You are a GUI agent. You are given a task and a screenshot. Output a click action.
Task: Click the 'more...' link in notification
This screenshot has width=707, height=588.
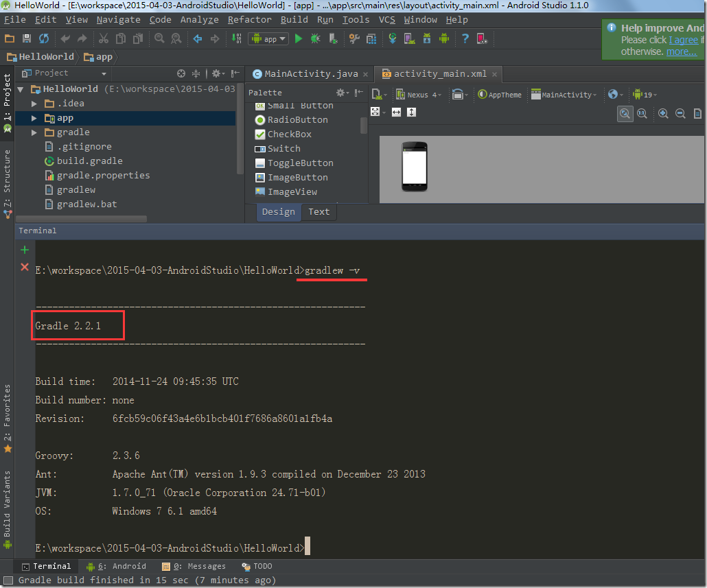pos(682,52)
